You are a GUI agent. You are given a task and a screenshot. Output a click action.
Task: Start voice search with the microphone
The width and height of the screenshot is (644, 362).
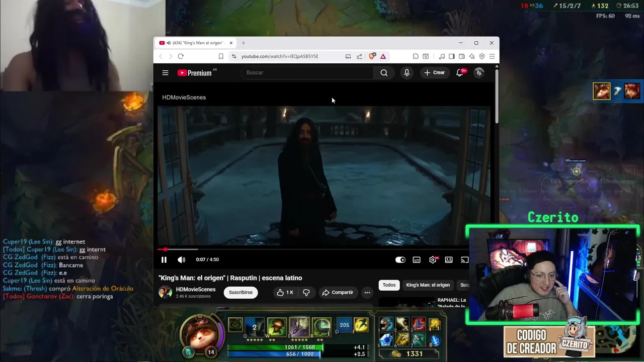[407, 72]
